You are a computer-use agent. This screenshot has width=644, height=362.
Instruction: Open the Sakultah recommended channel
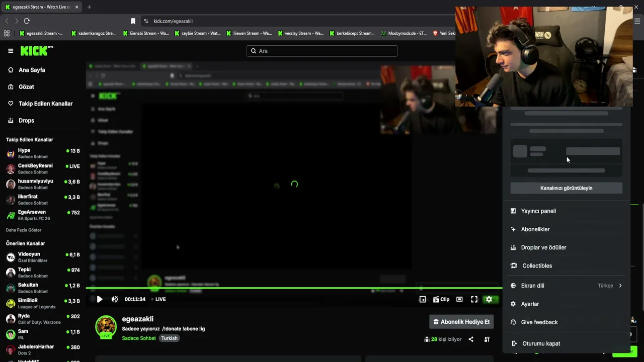point(43,288)
